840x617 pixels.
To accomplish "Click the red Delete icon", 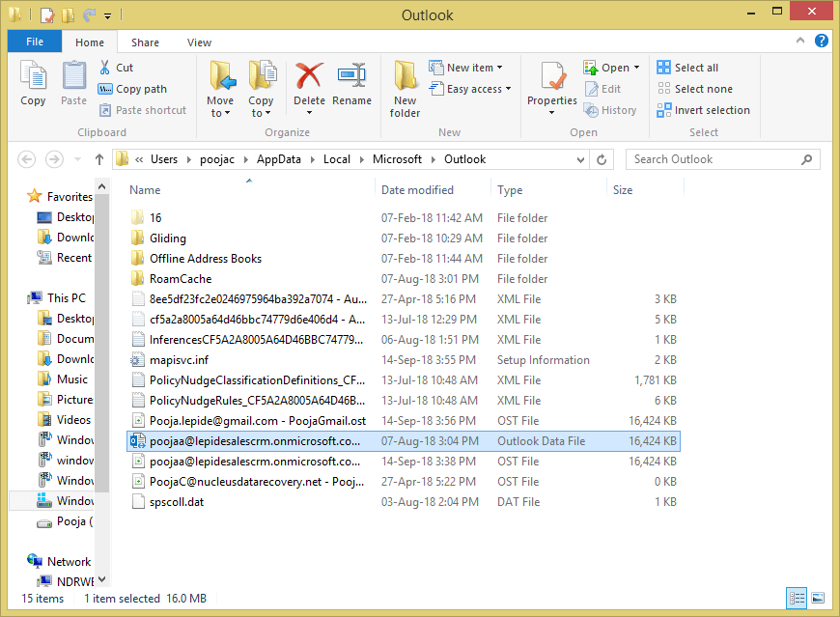I will [x=309, y=75].
